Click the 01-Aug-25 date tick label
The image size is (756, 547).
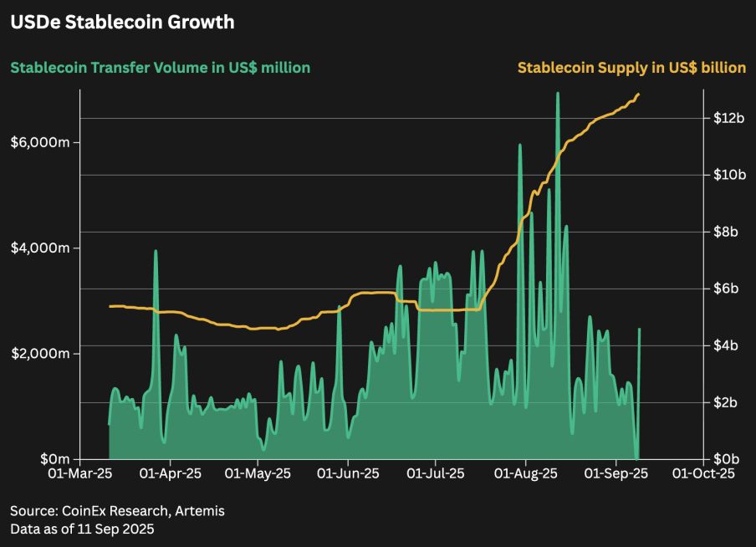525,473
